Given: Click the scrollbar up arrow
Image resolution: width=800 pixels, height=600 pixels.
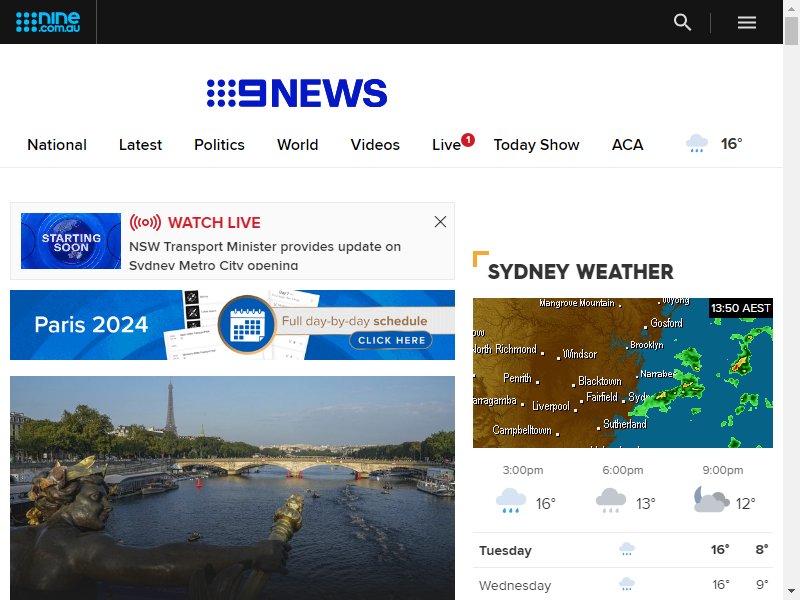Looking at the screenshot, I should 791,8.
